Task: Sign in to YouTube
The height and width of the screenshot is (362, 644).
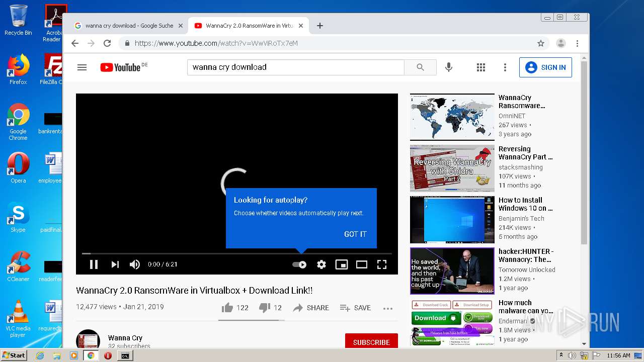Action: 545,67
